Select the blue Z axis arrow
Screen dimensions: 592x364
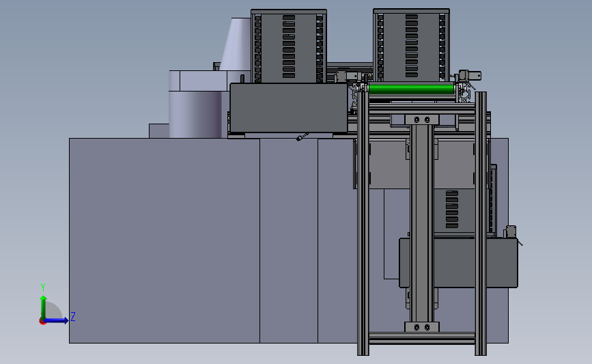click(x=57, y=320)
